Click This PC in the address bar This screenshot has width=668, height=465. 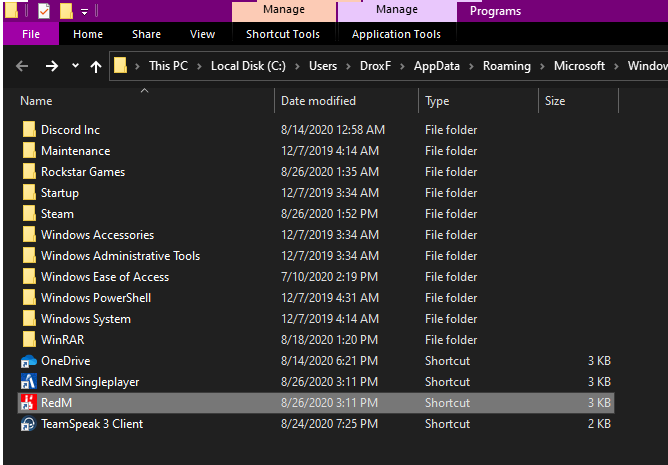point(168,66)
